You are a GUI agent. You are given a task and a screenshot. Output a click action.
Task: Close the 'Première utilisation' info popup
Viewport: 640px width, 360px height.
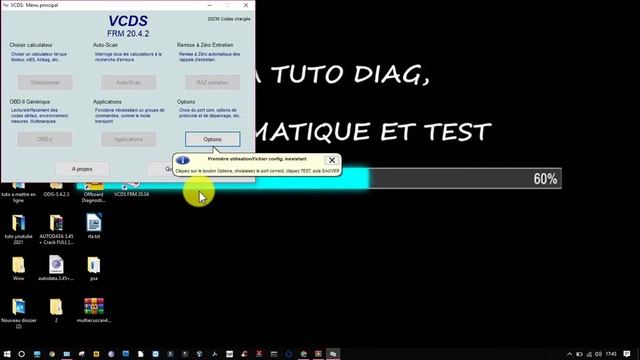coord(332,160)
